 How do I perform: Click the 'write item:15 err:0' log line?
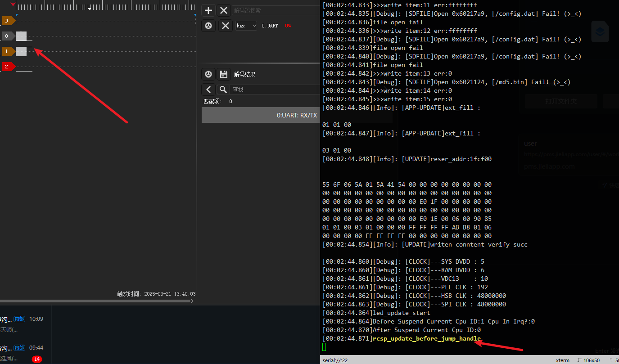(387, 99)
